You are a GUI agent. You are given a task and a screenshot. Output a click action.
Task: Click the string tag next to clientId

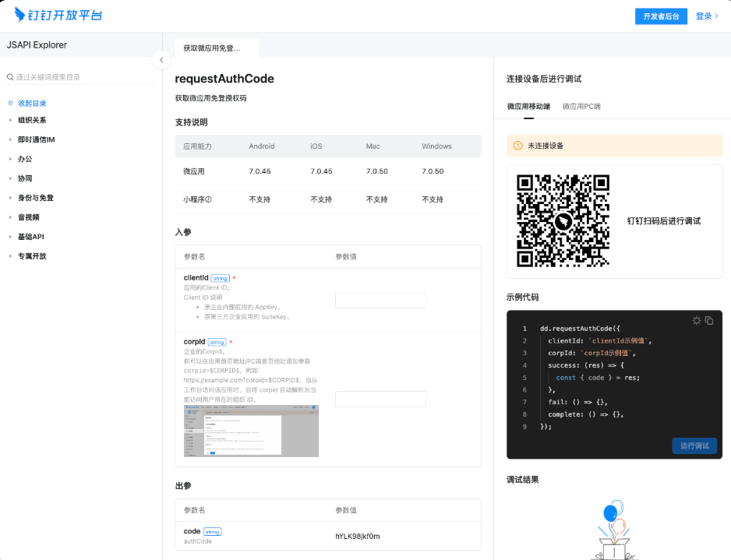click(220, 278)
